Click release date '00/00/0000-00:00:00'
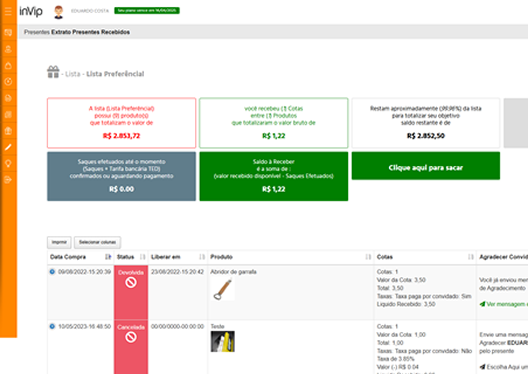The image size is (528, 374). pyautogui.click(x=177, y=326)
